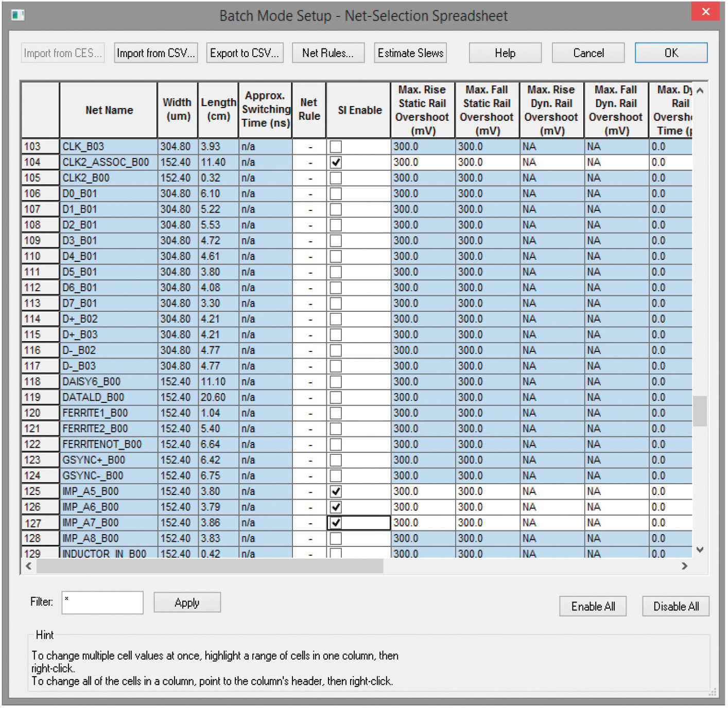The width and height of the screenshot is (728, 708).
Task: Uncheck SI Enable for CLK2_ASSOC_B00
Action: tap(336, 163)
